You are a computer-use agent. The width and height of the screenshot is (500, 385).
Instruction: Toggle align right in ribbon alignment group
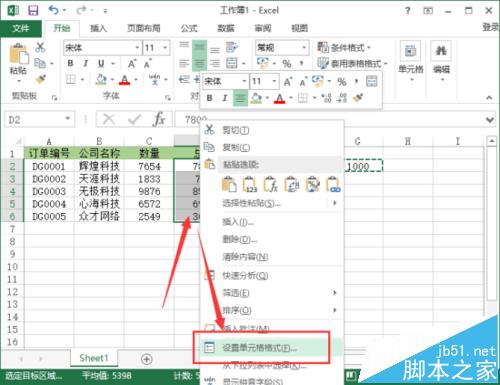point(215,63)
